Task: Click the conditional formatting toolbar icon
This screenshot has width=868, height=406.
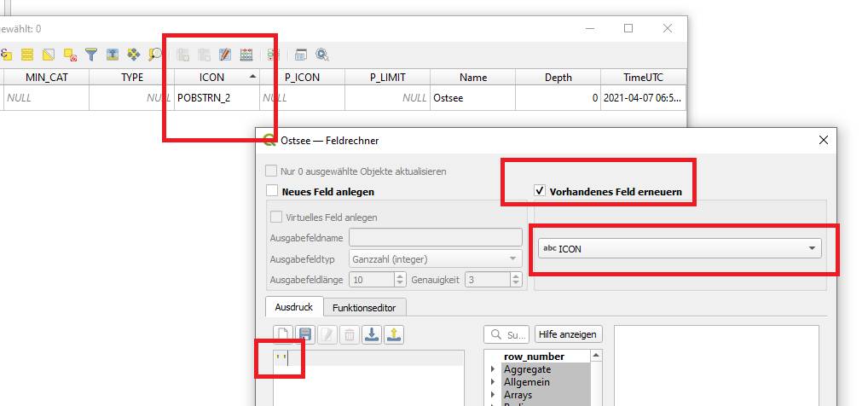Action: tap(272, 55)
